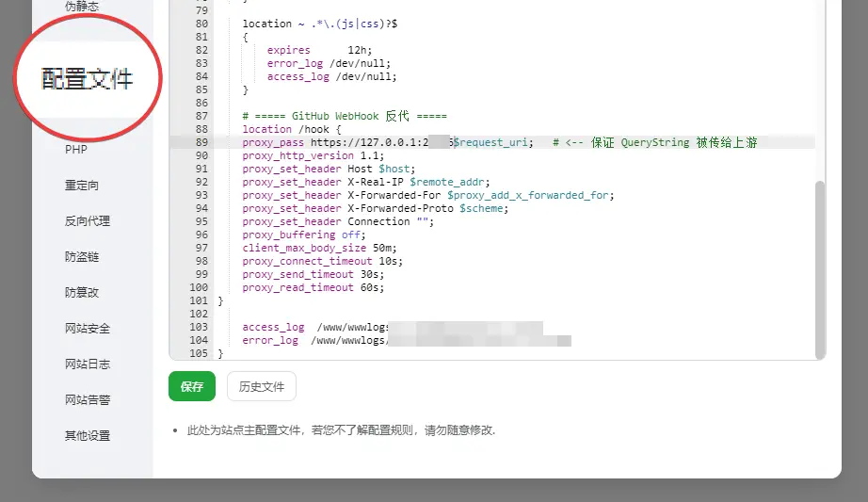Click the js|css location regex line
868x502 pixels.
coord(319,24)
